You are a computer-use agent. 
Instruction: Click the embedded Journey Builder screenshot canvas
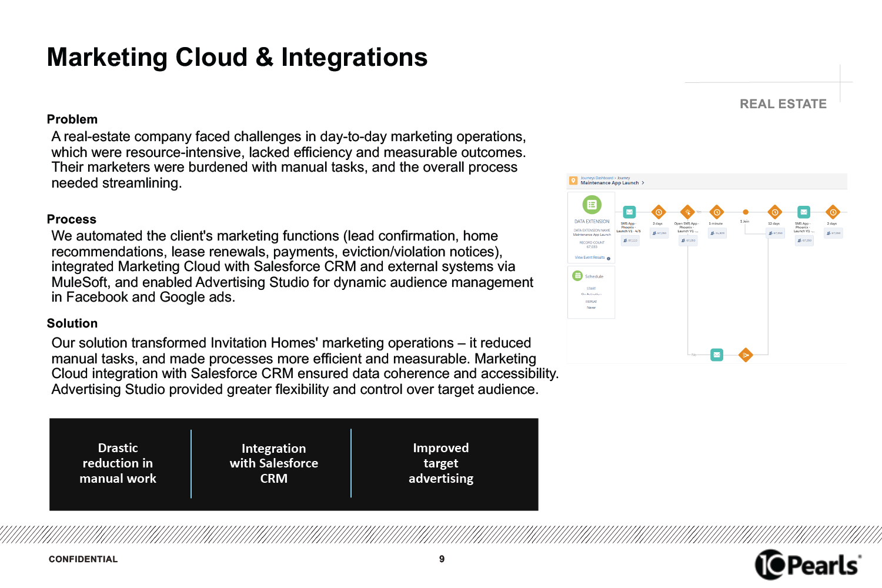tap(707, 269)
